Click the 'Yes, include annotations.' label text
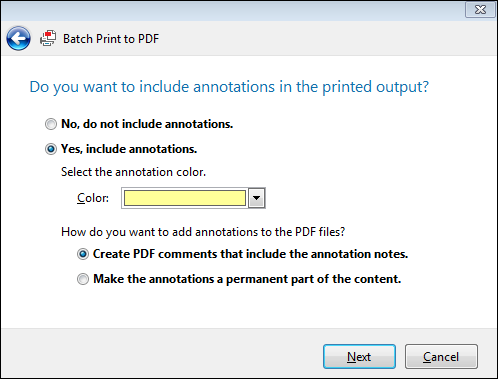 (x=129, y=149)
